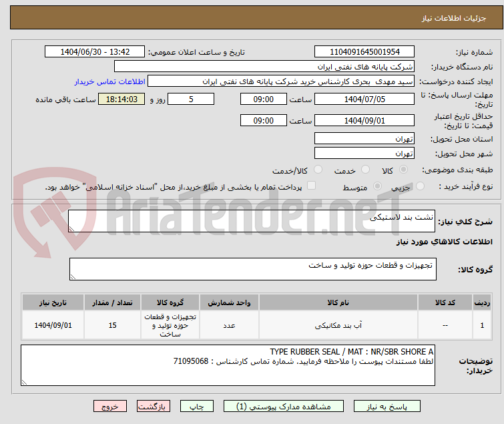Click the استان محل تحویل field تهران
This screenshot has width=504, height=424.
click(x=364, y=138)
